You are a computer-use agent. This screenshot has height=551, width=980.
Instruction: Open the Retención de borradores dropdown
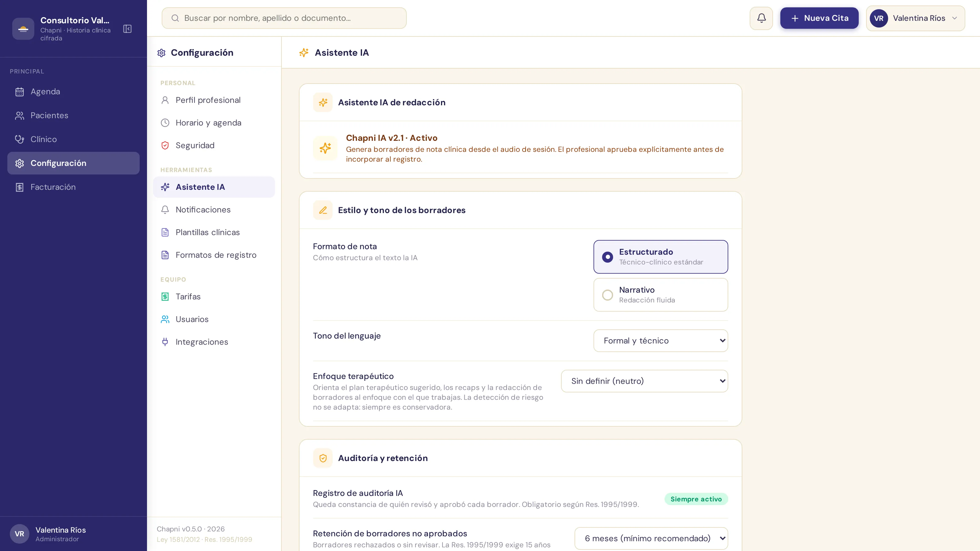tap(651, 538)
